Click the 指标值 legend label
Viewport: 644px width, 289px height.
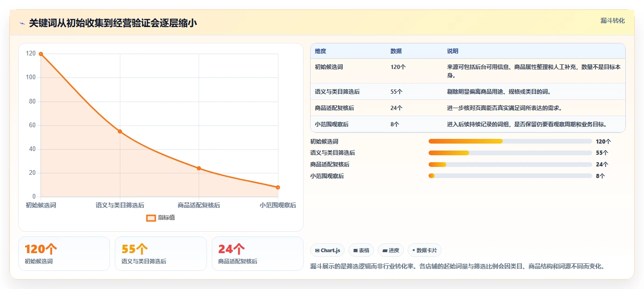pos(166,218)
